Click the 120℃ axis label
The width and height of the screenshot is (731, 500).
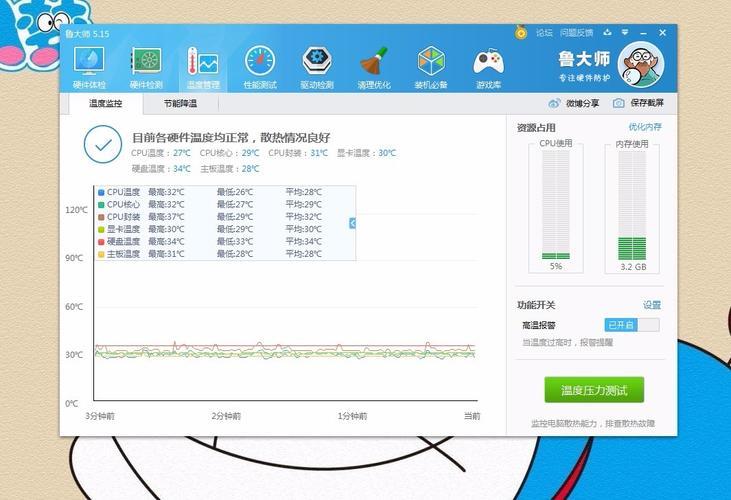point(76,210)
